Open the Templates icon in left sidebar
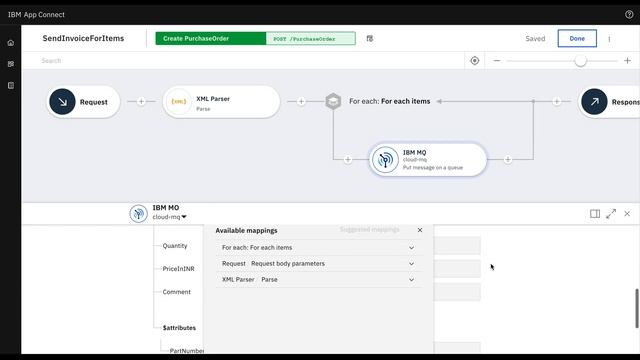The width and height of the screenshot is (640, 360). coord(11,85)
